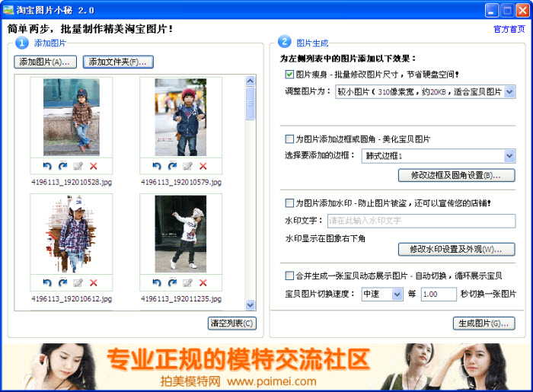
Task: Open 修改边框及圆角设置(B)... settings
Action: [457, 175]
